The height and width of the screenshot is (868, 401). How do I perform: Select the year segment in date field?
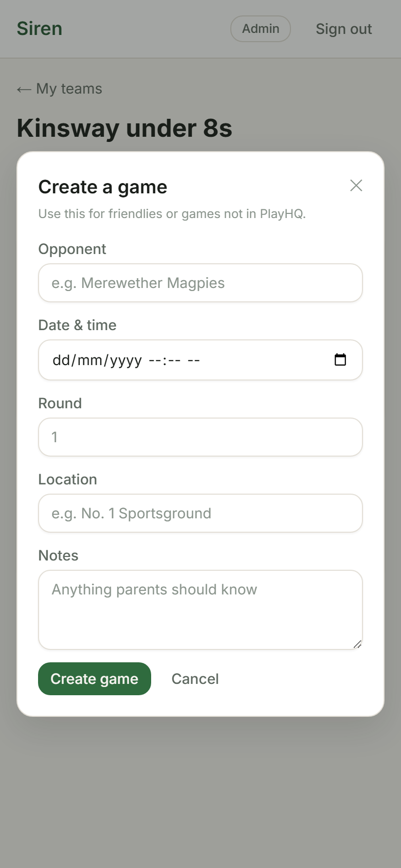[x=125, y=360]
